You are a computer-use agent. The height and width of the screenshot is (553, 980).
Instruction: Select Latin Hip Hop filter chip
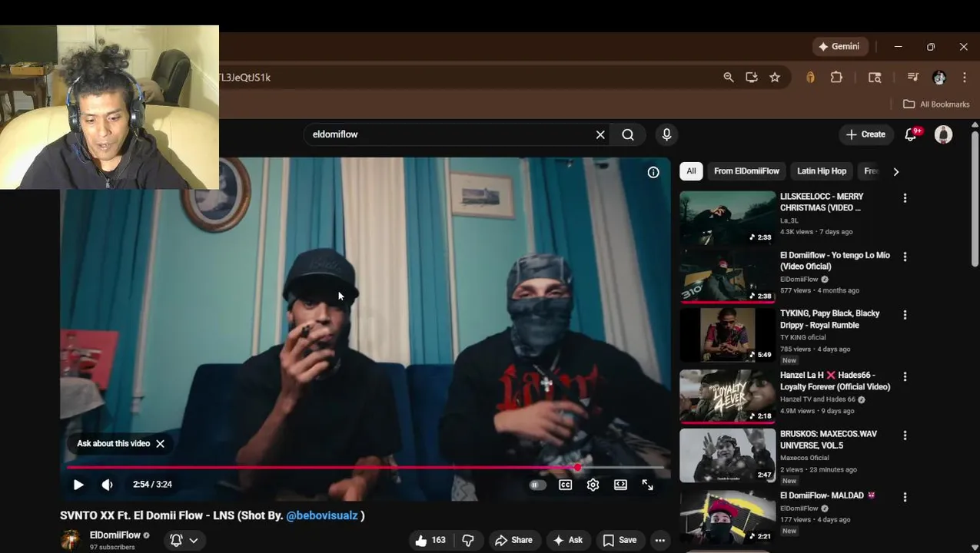click(822, 171)
